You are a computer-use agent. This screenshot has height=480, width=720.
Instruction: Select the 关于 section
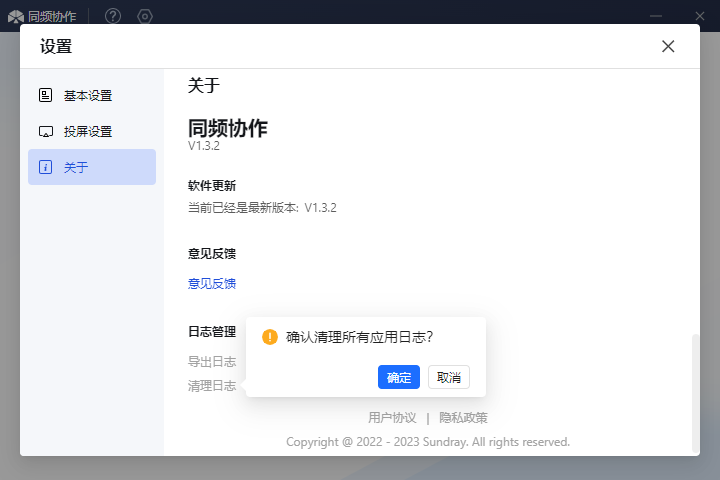[x=92, y=167]
